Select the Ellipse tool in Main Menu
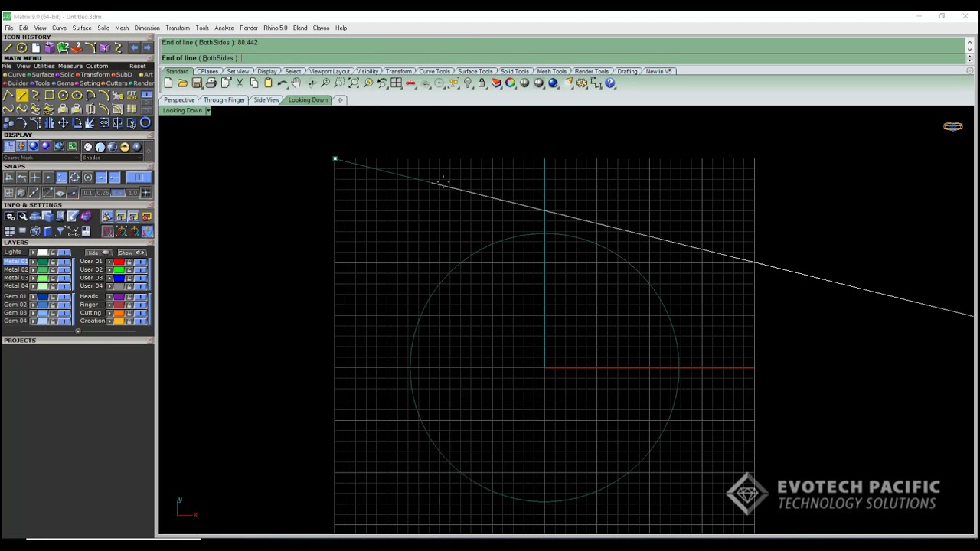This screenshot has width=980, height=551. pyautogui.click(x=77, y=96)
